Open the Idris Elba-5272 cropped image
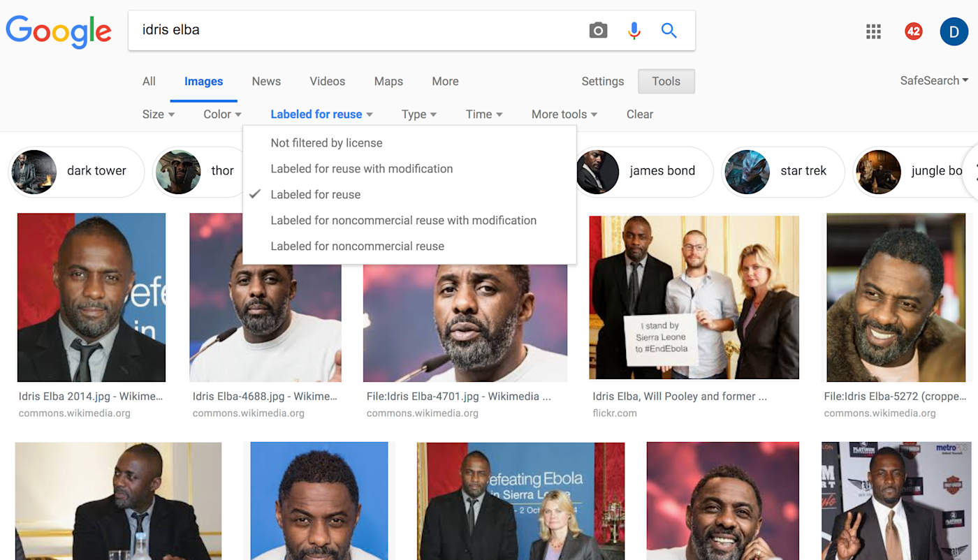 896,297
